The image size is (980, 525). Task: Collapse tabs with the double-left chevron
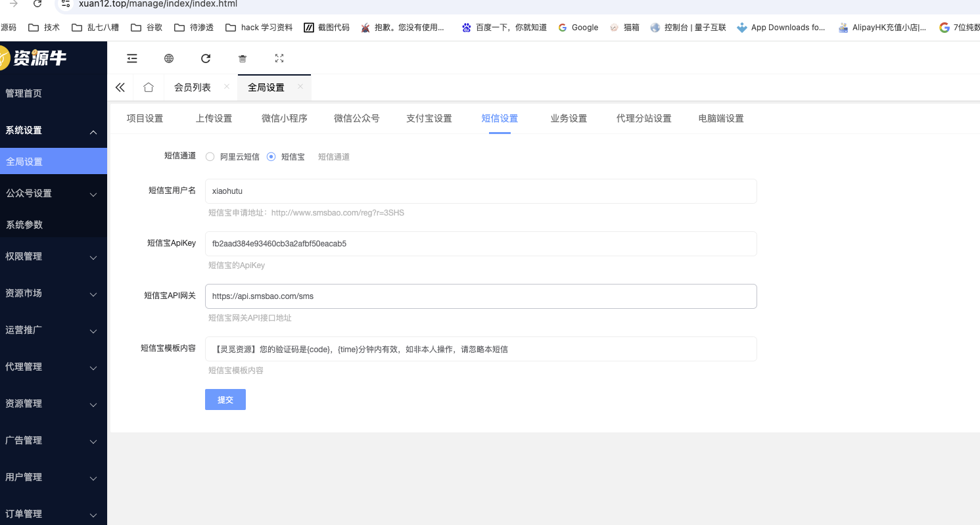(120, 86)
